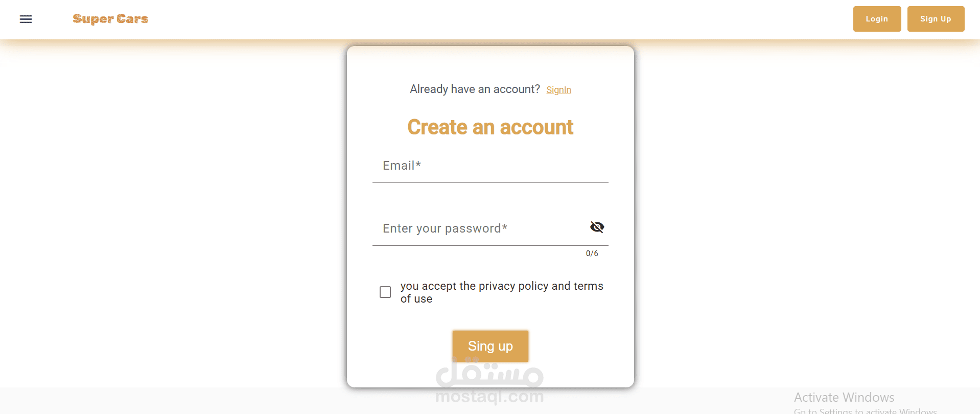Click the Already have an account? text
980x414 pixels.
(x=475, y=89)
